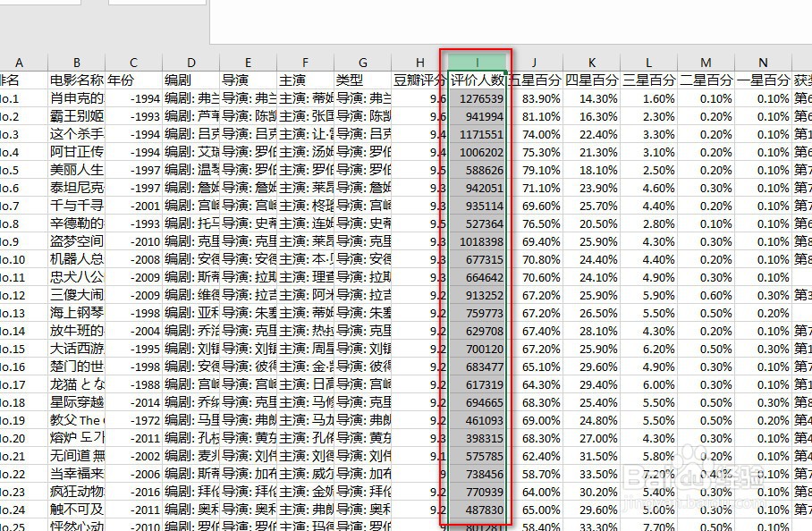The image size is (812, 531).
Task: Select column D header
Action: (191, 63)
